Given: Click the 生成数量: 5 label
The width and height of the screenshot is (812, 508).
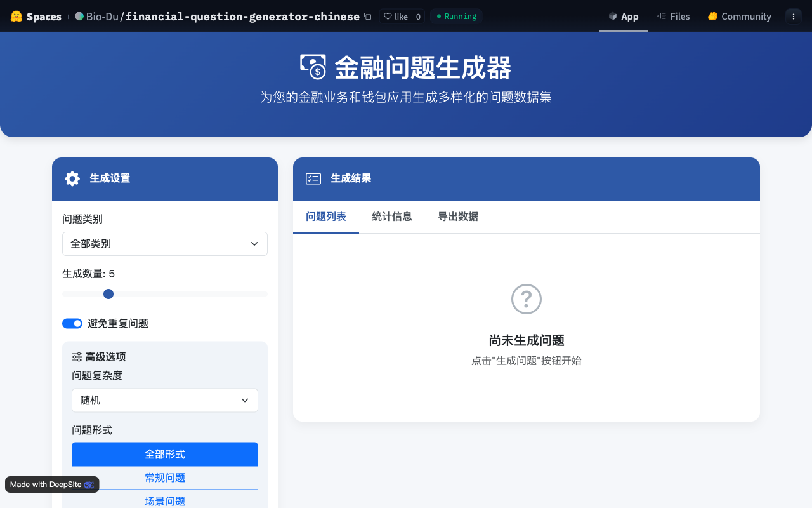Looking at the screenshot, I should tap(89, 274).
